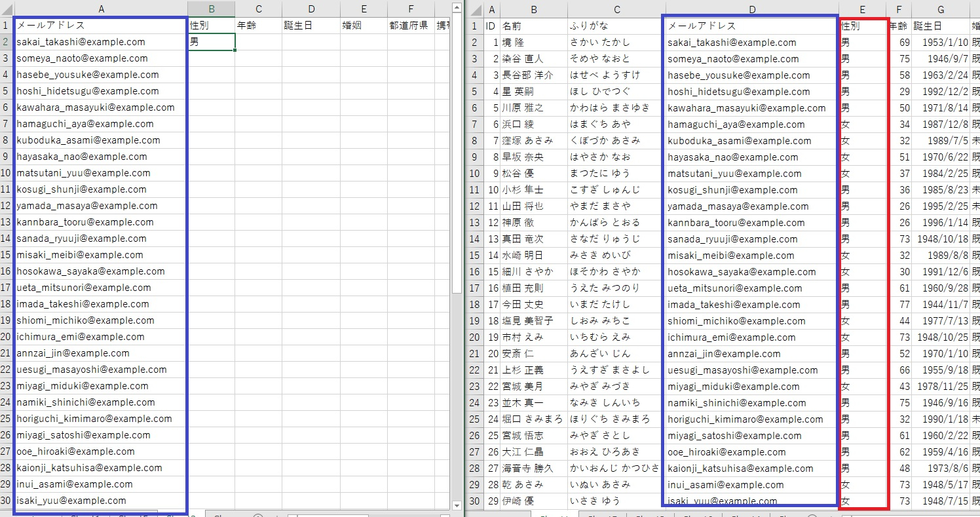Image resolution: width=980 pixels, height=517 pixels.
Task: Select the name cell 長谷部 洋介
Action: coord(534,75)
